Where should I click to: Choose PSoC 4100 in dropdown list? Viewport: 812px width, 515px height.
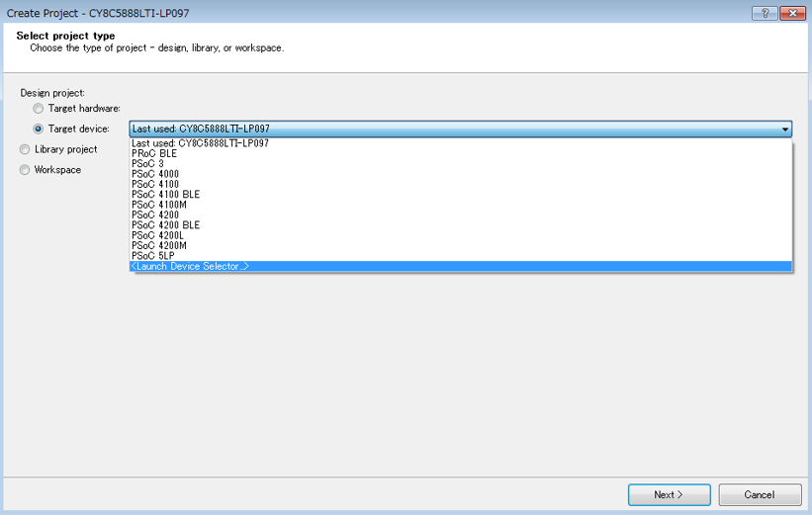click(x=460, y=184)
